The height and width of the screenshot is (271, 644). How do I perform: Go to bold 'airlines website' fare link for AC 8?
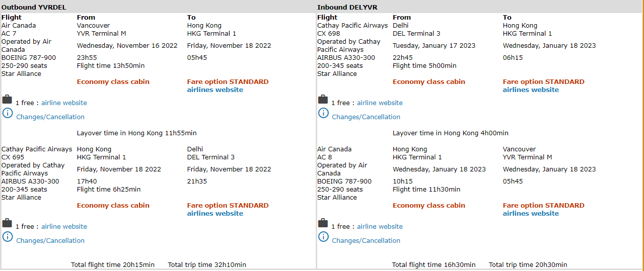531,214
